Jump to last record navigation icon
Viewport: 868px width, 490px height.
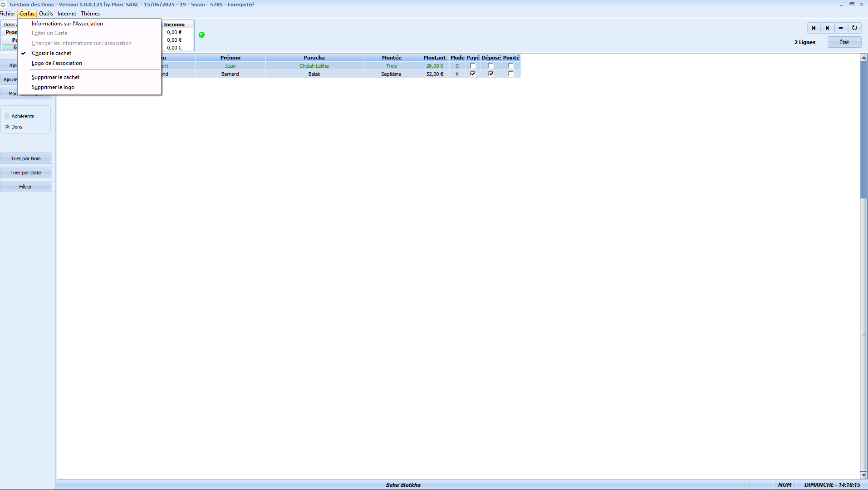click(827, 28)
